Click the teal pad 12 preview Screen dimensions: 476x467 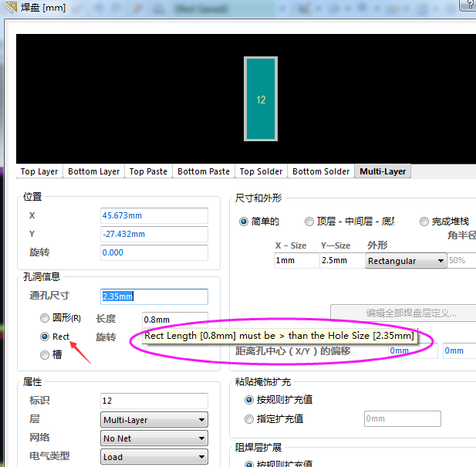[261, 99]
